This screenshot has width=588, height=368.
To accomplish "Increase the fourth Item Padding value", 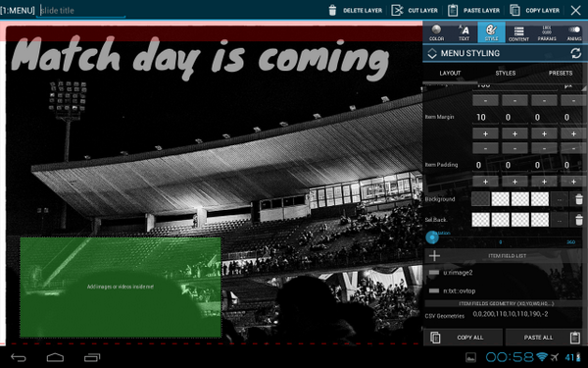I will pyautogui.click(x=573, y=182).
